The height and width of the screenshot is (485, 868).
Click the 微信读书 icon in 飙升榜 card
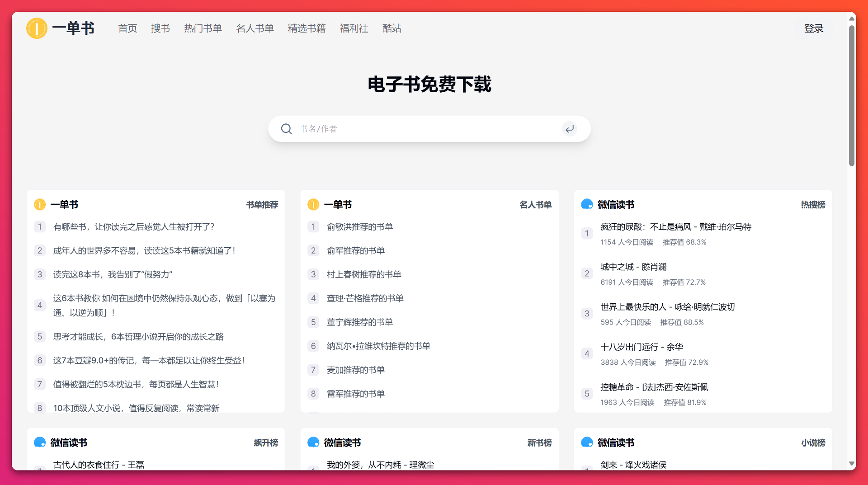[x=40, y=443]
